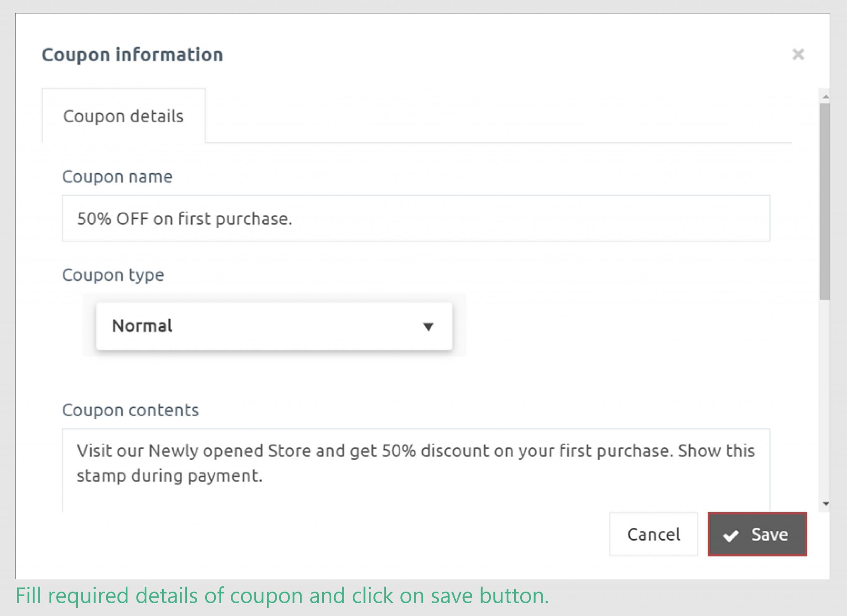Click the scrollbar down arrow
Viewport: 847px width, 616px height.
click(x=825, y=504)
